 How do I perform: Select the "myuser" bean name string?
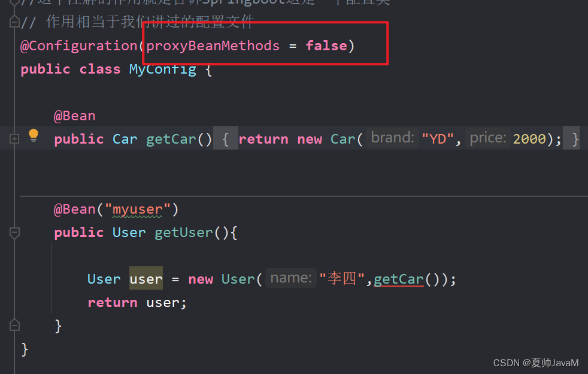tap(137, 209)
